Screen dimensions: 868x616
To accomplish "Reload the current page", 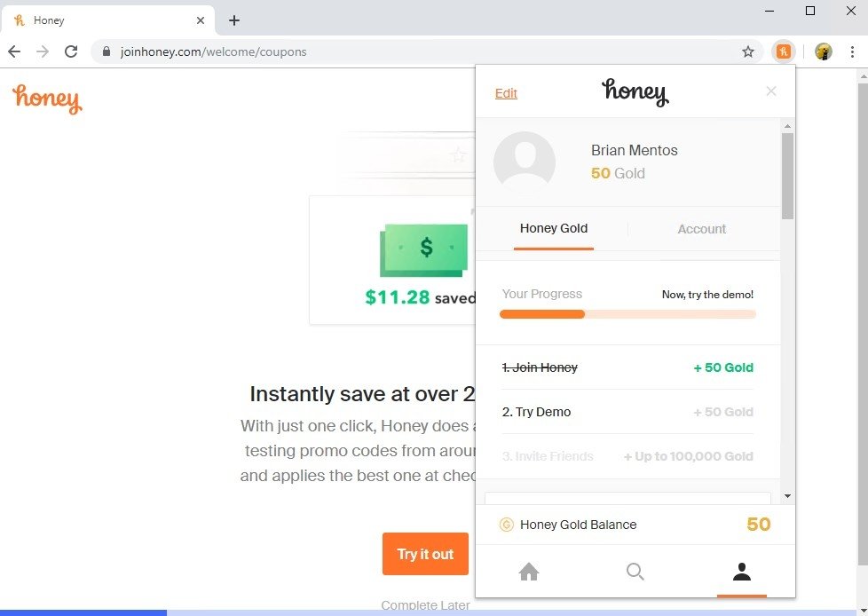I will pyautogui.click(x=71, y=51).
